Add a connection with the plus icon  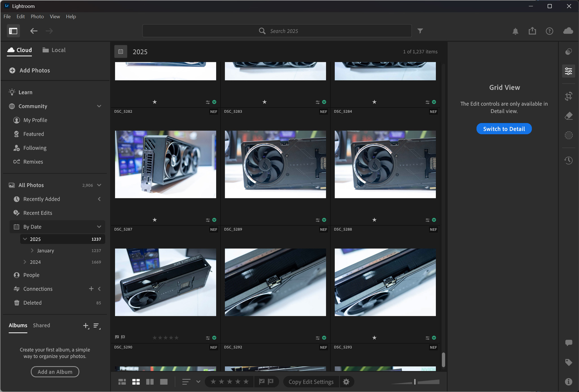coord(91,289)
